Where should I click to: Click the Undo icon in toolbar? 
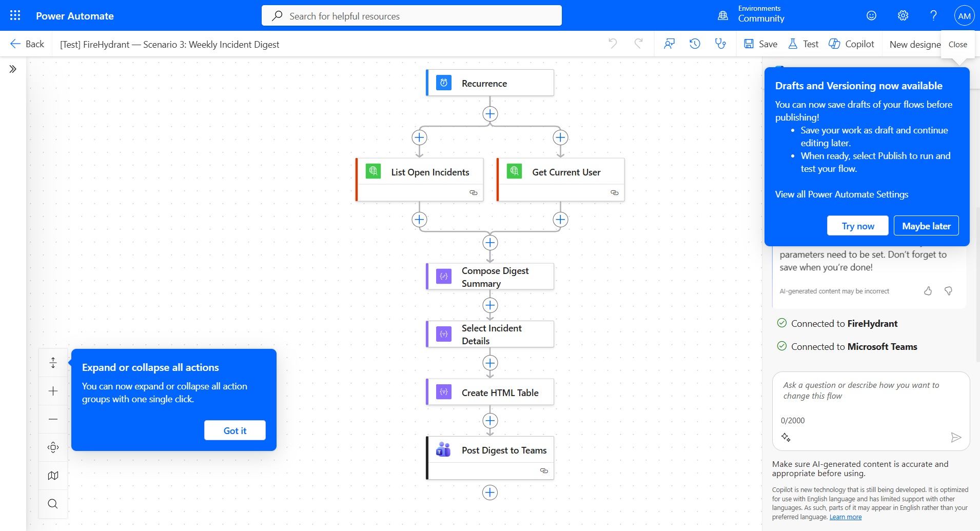point(613,44)
